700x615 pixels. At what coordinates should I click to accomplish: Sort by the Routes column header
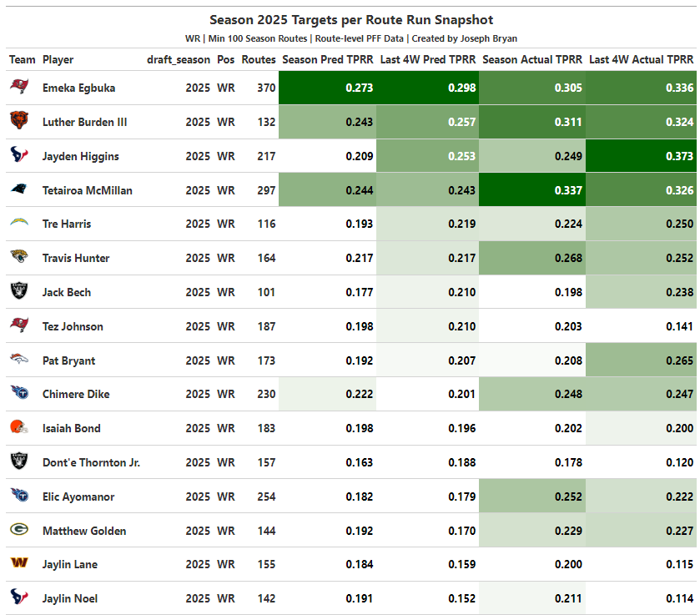259,60
